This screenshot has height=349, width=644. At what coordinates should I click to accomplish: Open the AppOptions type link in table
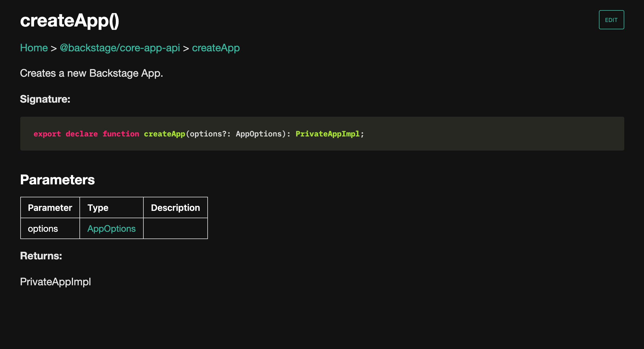click(111, 229)
